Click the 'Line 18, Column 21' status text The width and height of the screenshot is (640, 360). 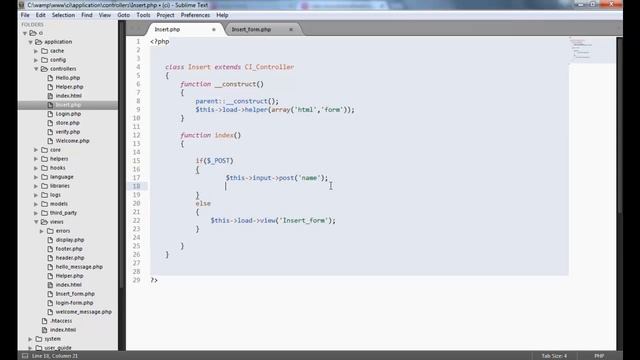click(55, 356)
